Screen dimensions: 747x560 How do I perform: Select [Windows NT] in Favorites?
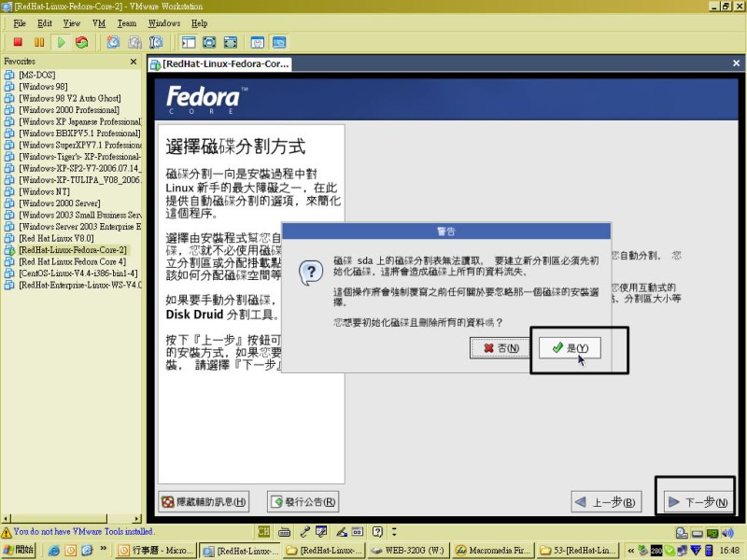[x=44, y=191]
